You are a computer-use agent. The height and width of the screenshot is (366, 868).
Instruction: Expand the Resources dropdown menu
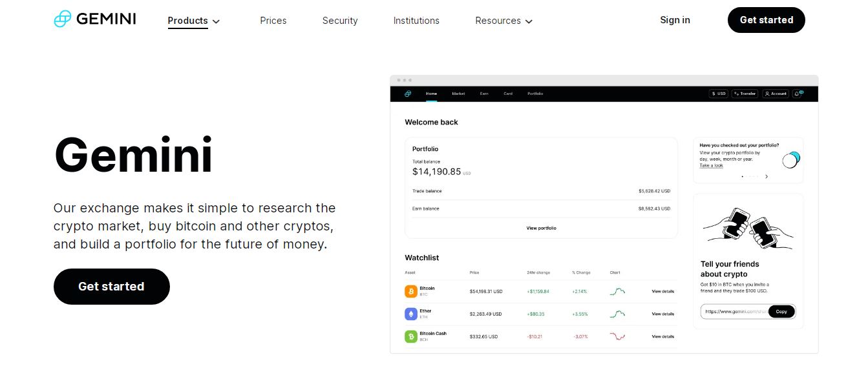[504, 21]
